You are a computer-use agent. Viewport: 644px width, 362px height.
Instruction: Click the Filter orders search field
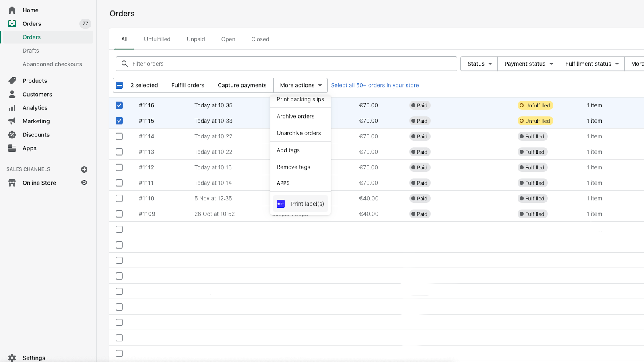[x=287, y=64]
